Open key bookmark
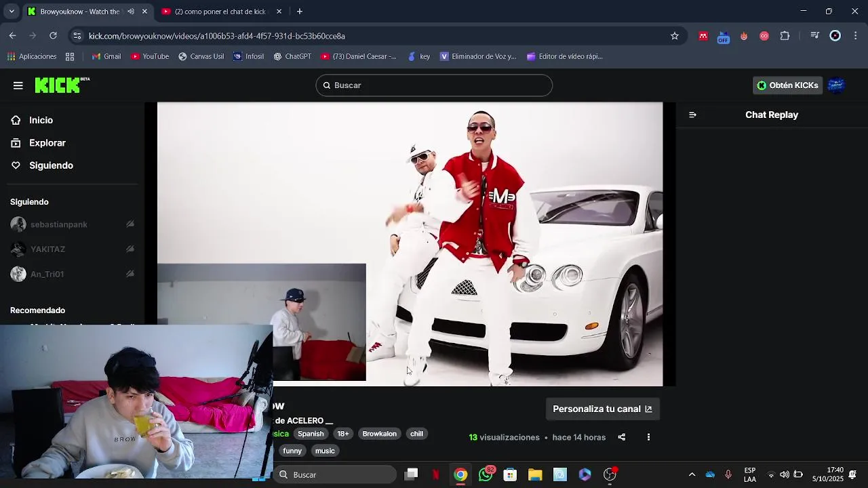Screen dimensions: 868x488 tap(418, 56)
